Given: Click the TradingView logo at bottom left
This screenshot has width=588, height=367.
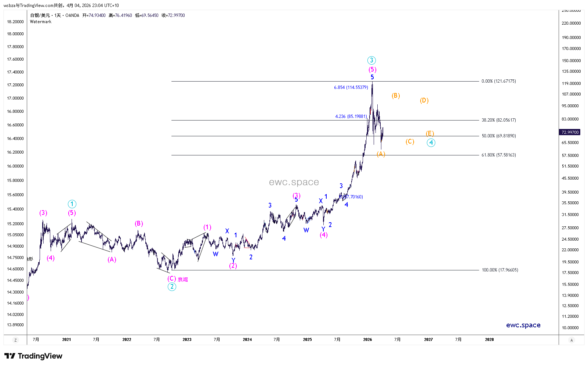Looking at the screenshot, I should [33, 356].
